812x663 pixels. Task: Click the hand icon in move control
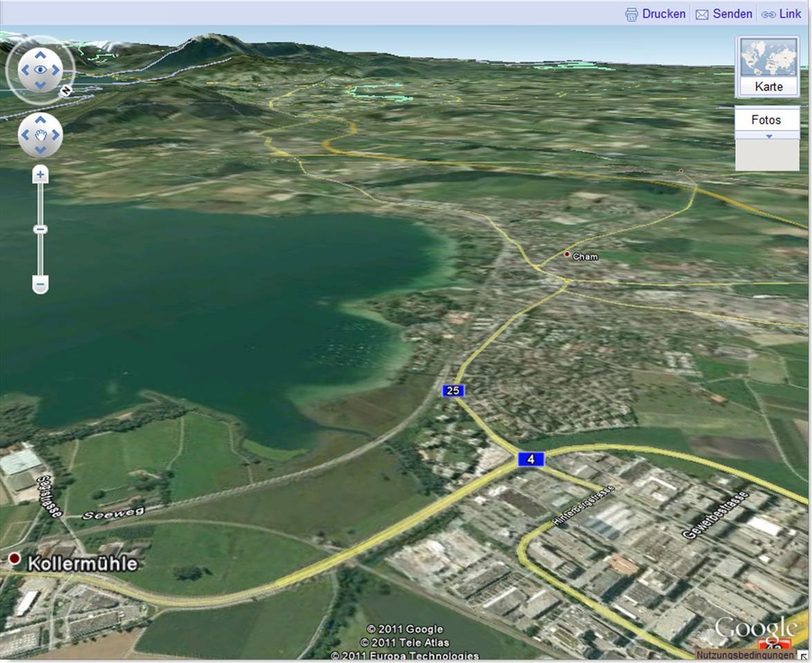coord(40,135)
